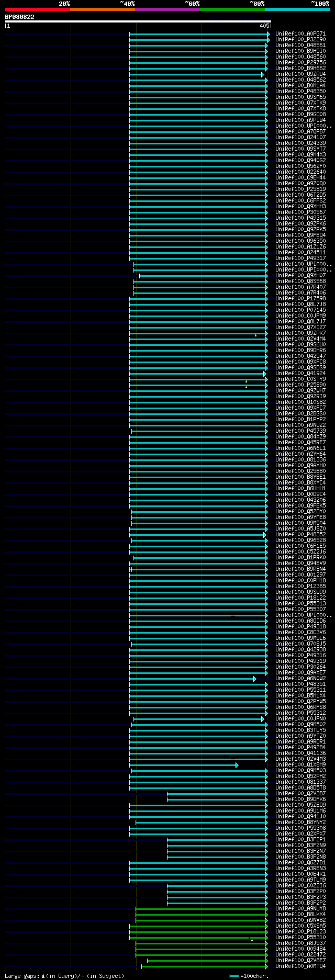Select hit UniRef100_P49315
The height and width of the screenshot is (980, 335).
tap(300, 218)
